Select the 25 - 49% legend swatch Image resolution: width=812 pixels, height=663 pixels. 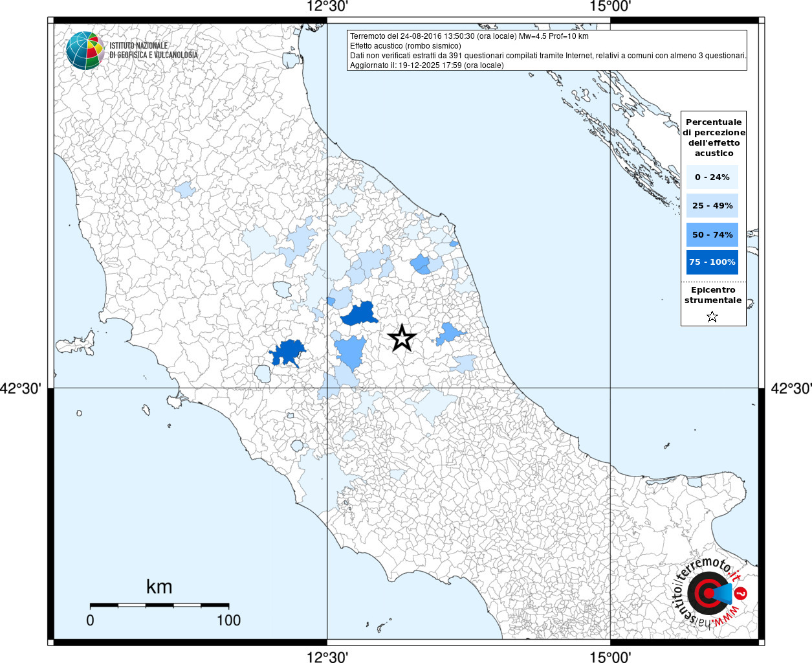click(x=712, y=205)
